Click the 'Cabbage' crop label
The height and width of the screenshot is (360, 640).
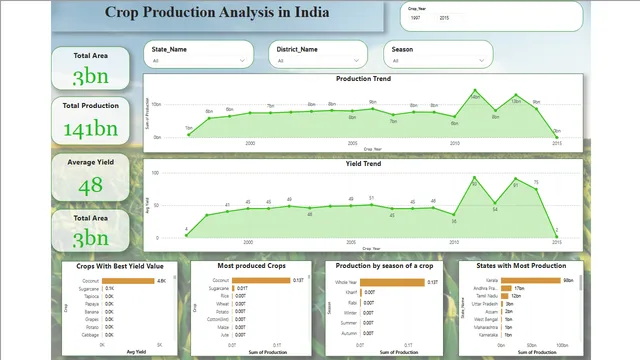pyautogui.click(x=90, y=335)
